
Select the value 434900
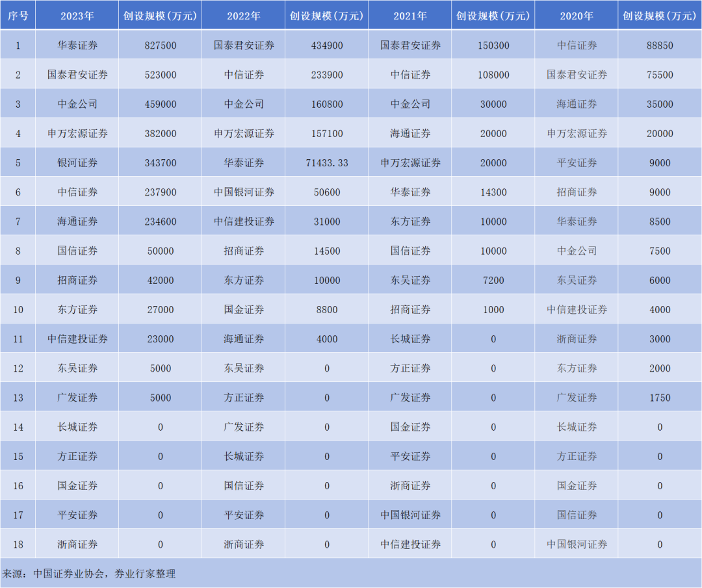point(327,45)
